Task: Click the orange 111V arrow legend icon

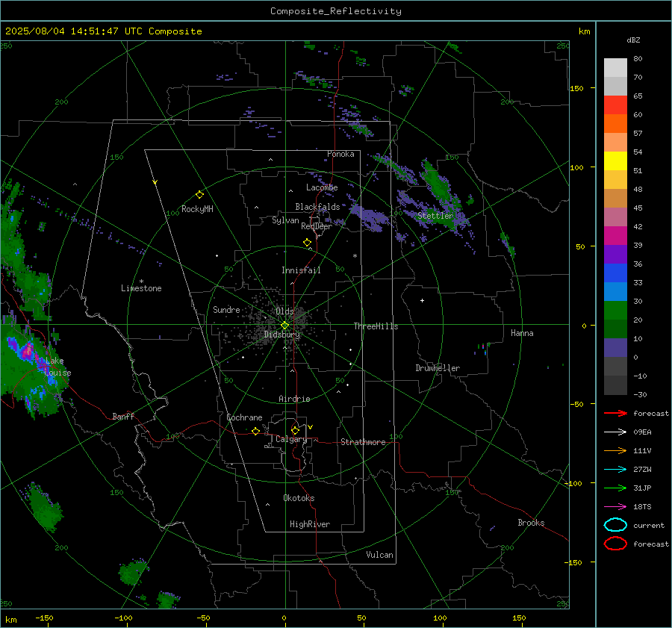Action: point(615,450)
